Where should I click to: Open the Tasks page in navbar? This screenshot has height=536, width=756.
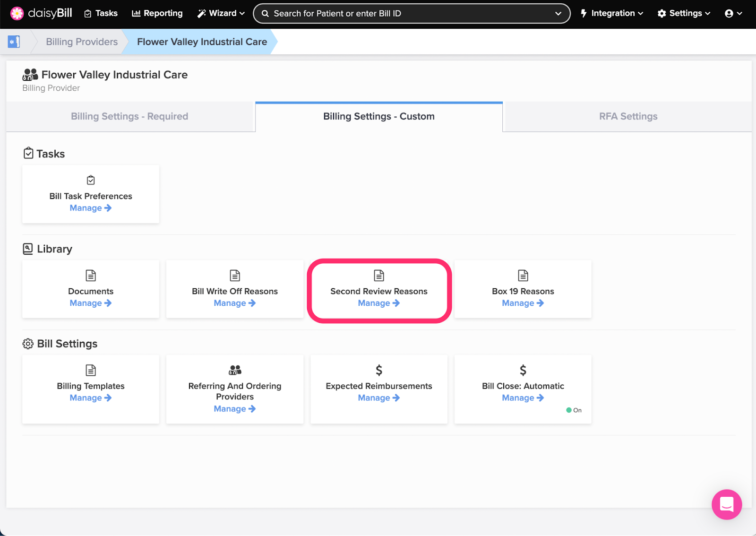tap(101, 13)
